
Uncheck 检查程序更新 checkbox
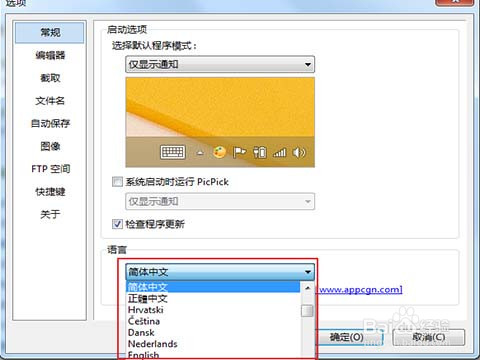(x=117, y=224)
